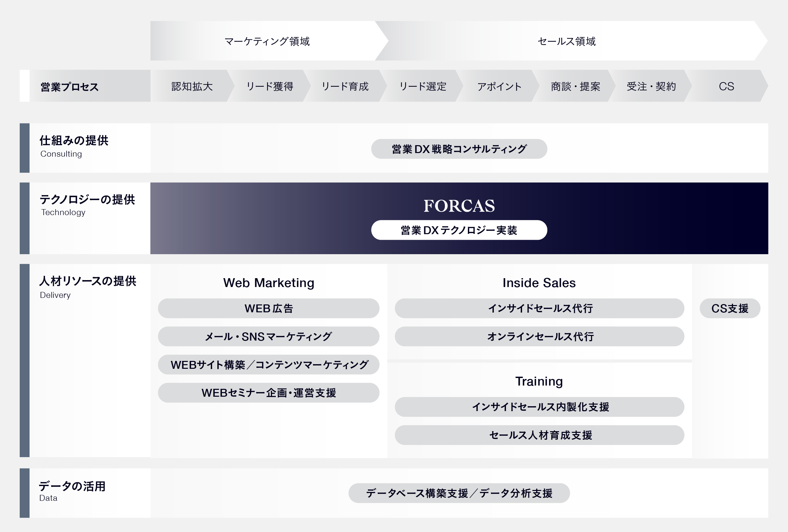Select the テクノロジーの提供 heading
This screenshot has height=532, width=788.
(87, 199)
